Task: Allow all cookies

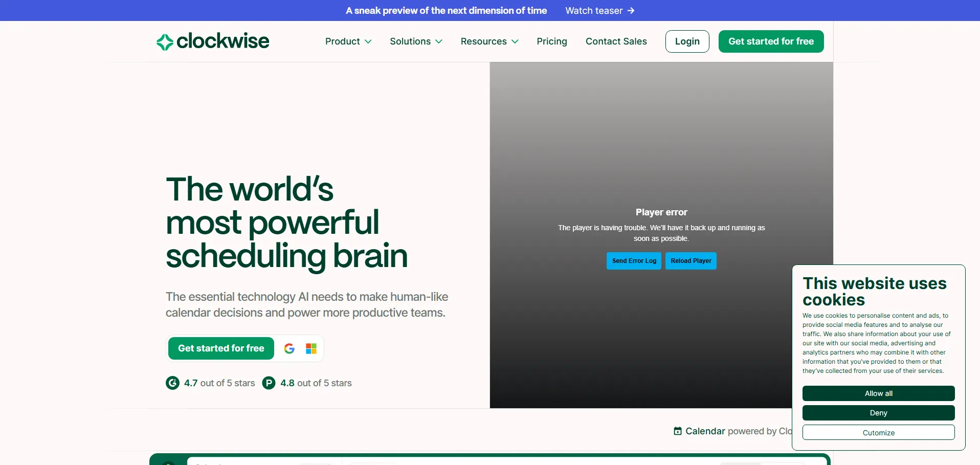Action: 878,393
